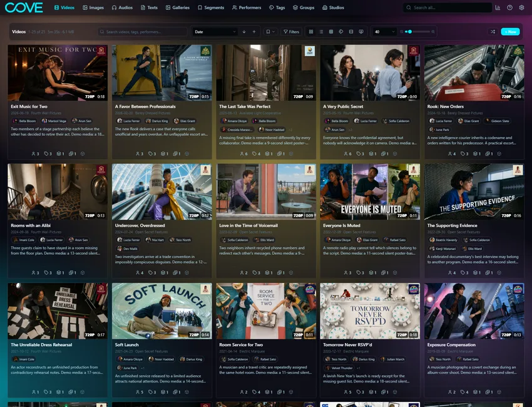Open the title link Everyone Is Muted
Viewport: 532px width, 407px height.
pos(341,225)
